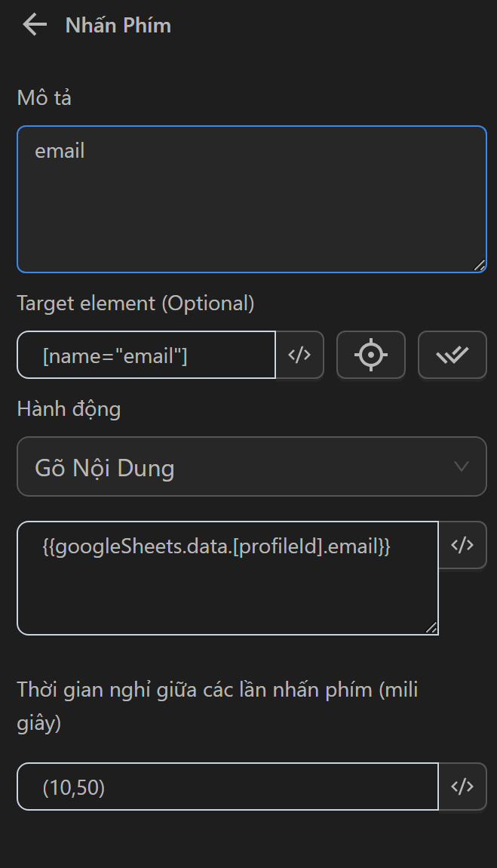The height and width of the screenshot is (868, 497).
Task: Click into the [name="email"] selector field
Action: 146,355
